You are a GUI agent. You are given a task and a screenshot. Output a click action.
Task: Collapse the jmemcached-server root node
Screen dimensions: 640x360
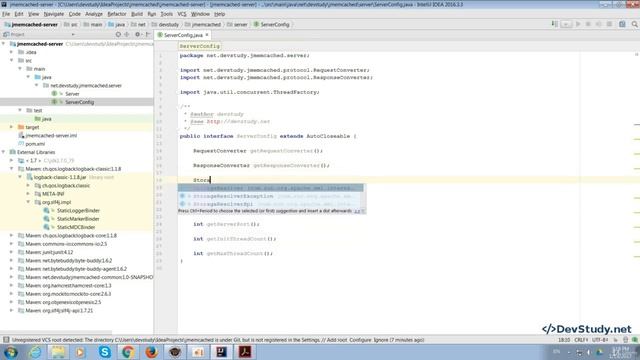tap(4, 44)
